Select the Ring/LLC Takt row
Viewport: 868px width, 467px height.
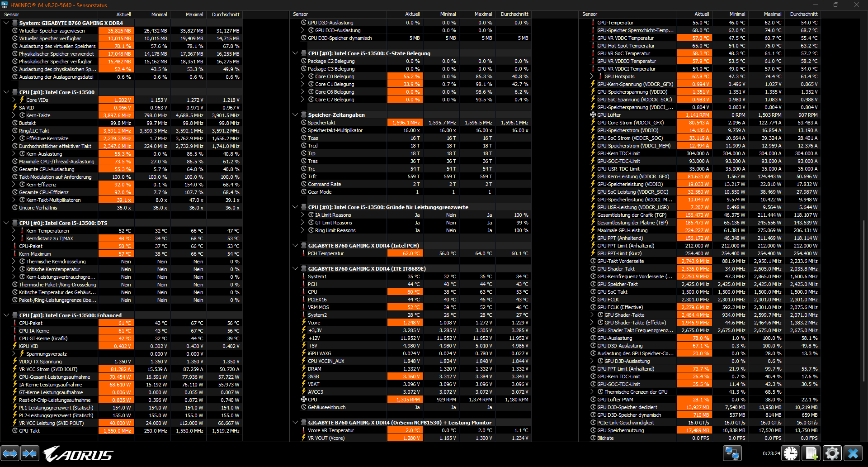[122, 131]
